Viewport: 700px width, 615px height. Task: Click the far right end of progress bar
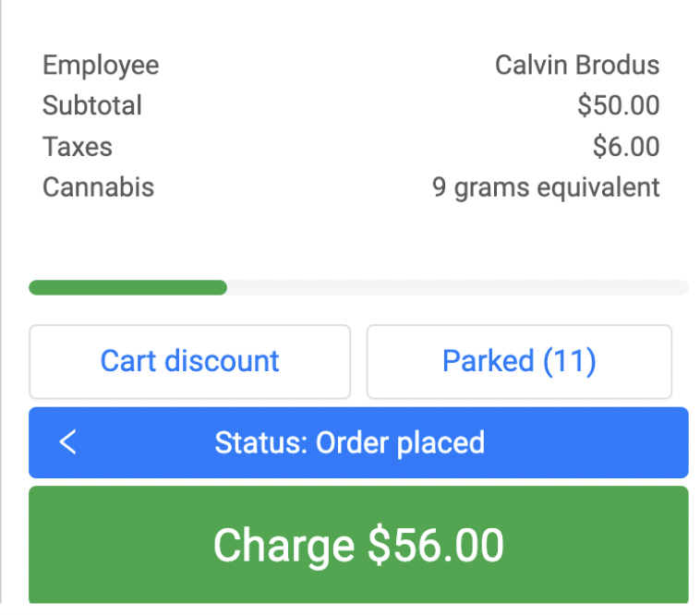(681, 287)
